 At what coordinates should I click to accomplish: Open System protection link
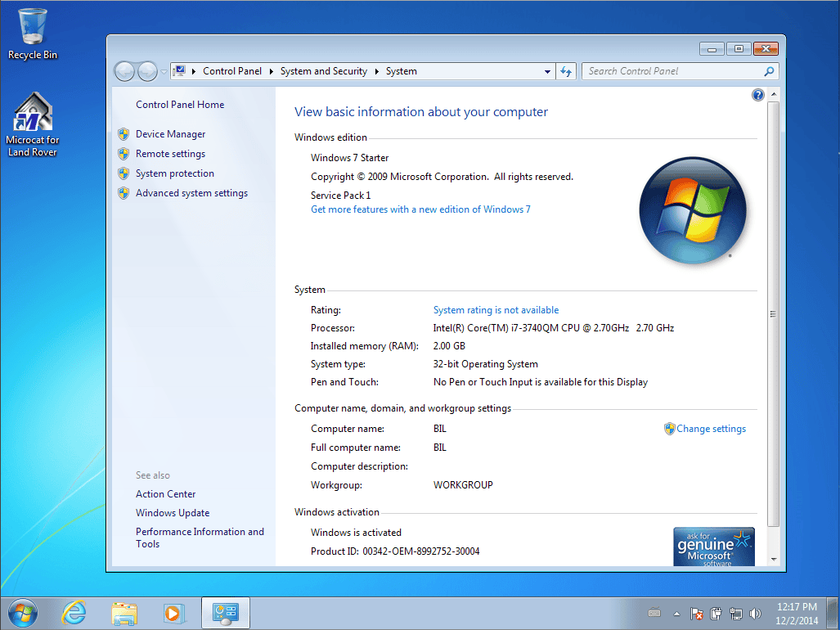175,173
